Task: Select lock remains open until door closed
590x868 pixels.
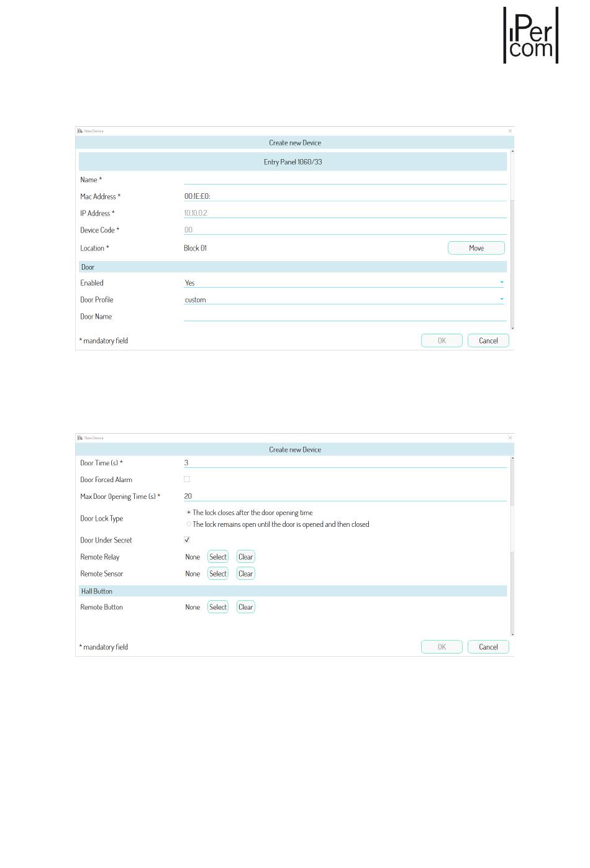Action: (189, 524)
